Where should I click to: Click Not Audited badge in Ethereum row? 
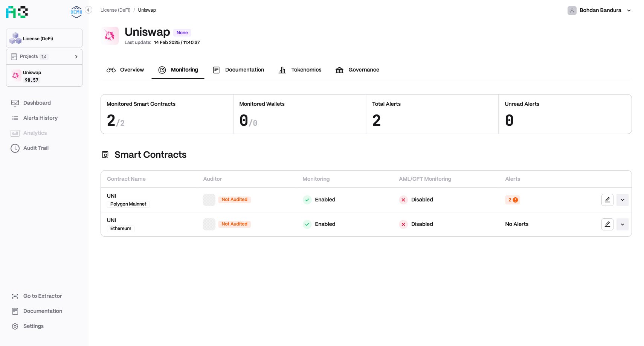tap(234, 224)
